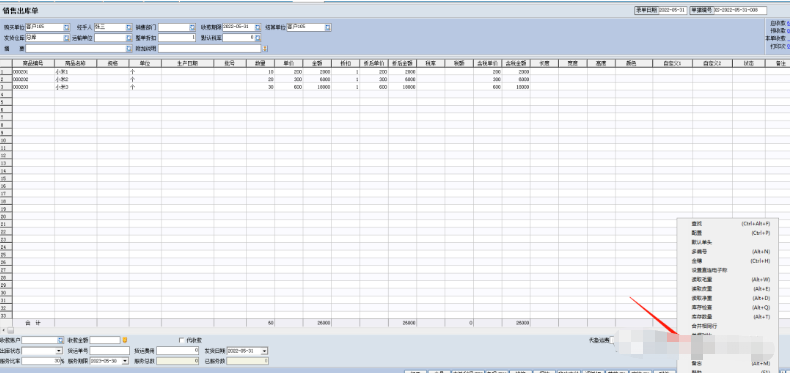Select product name cell in row 3

pyautogui.click(x=75, y=87)
